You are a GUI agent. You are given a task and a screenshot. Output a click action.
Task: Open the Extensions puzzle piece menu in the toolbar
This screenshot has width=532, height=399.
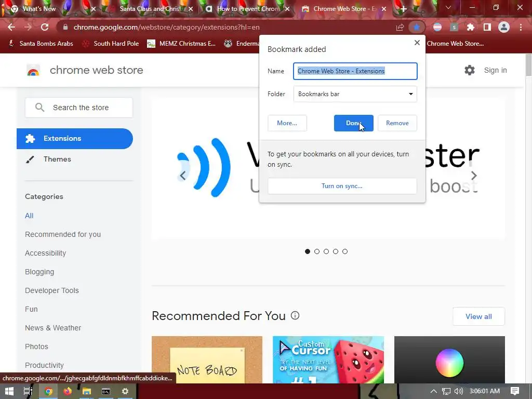[470, 27]
